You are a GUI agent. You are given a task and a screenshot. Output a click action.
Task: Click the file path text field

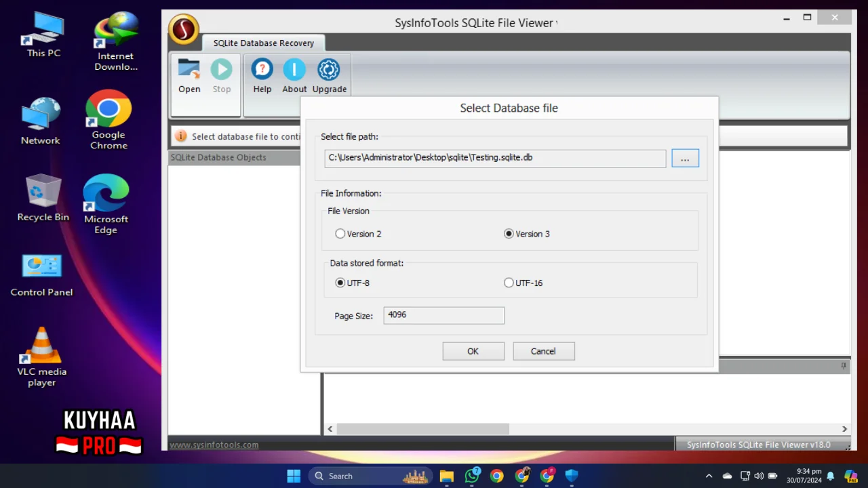[x=495, y=158]
